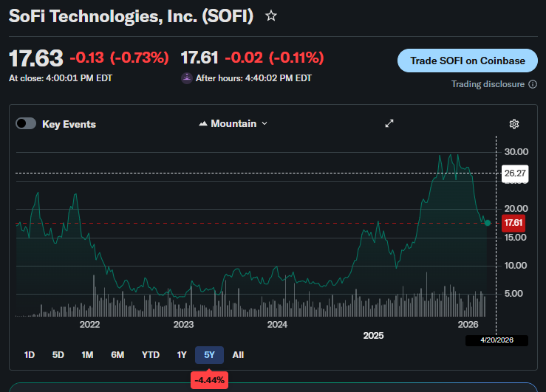Click the 2025 axis label
This screenshot has width=546, height=392.
coord(373,336)
